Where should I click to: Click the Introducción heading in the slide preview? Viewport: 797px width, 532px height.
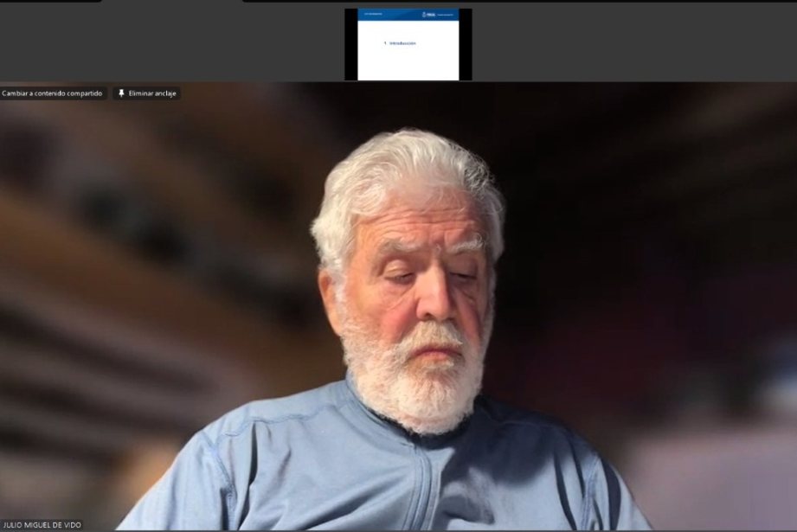click(402, 43)
